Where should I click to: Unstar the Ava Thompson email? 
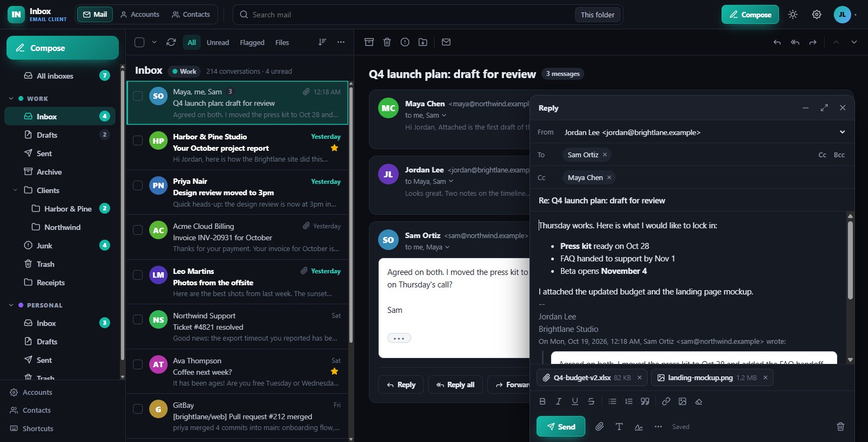point(334,371)
